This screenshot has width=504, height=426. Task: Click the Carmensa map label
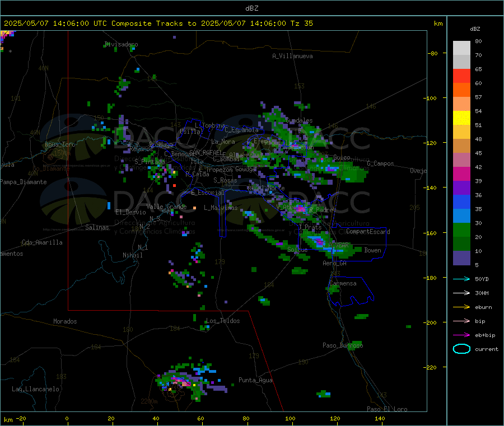(343, 283)
